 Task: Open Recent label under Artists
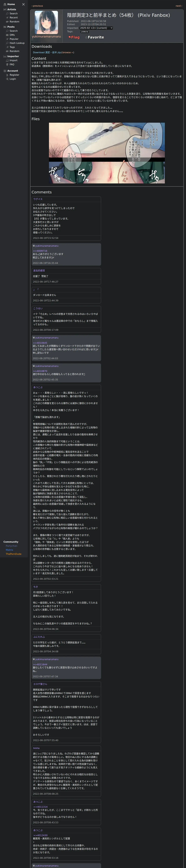click(x=13, y=18)
